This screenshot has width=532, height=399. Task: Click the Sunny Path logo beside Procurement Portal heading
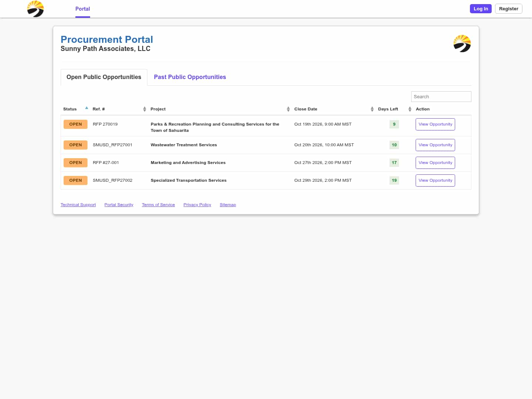[462, 44]
